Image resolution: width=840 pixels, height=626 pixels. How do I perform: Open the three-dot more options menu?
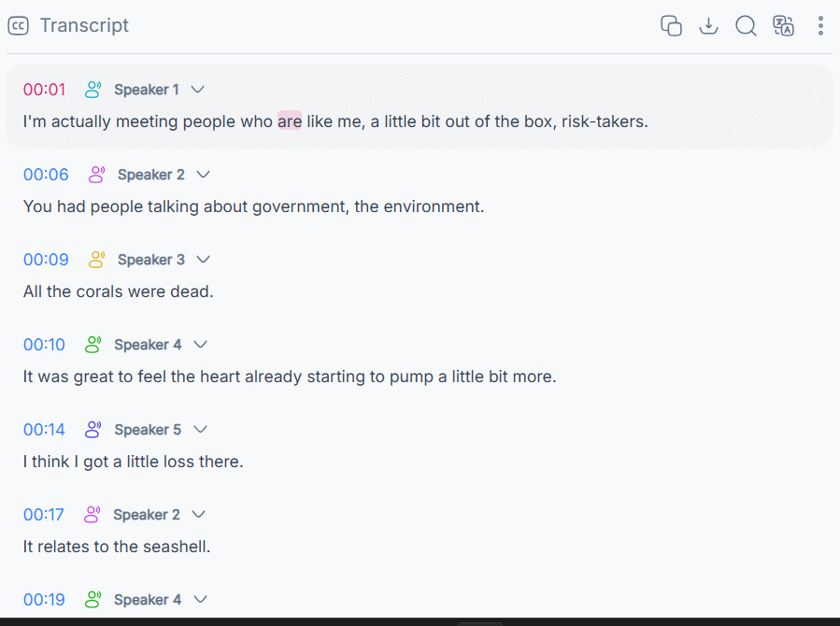tap(820, 26)
